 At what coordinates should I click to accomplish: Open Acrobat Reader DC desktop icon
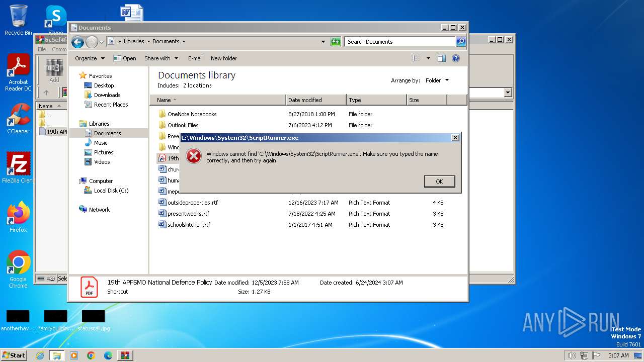pos(18,73)
